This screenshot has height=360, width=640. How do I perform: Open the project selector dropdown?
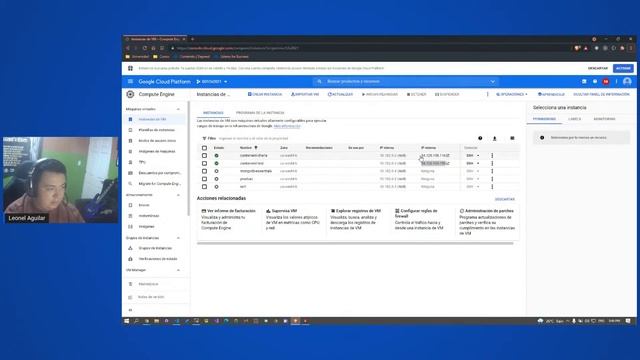point(212,82)
